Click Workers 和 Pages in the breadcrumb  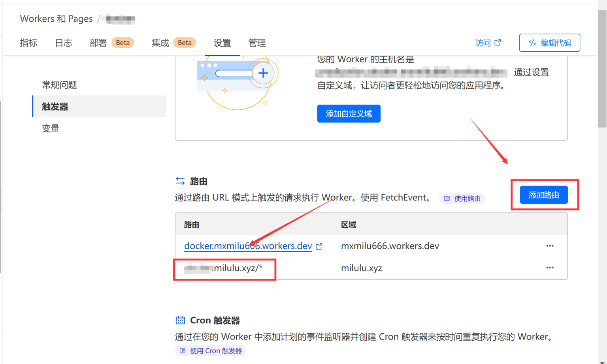[x=56, y=18]
